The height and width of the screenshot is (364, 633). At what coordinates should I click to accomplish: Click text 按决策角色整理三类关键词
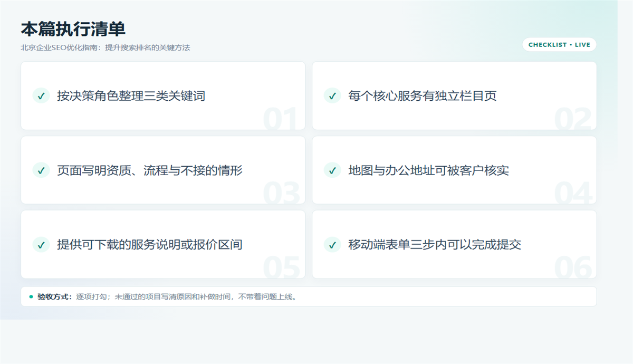[x=131, y=96]
